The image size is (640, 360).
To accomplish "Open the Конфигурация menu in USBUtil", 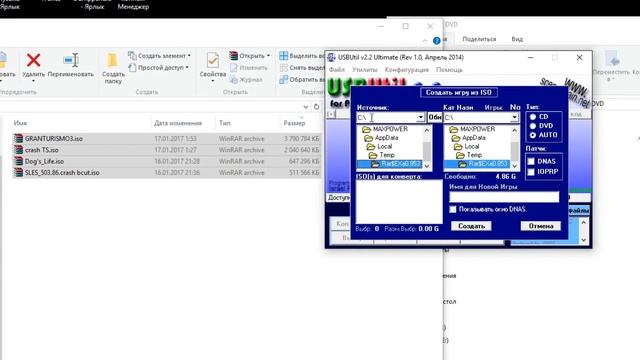I will point(407,70).
